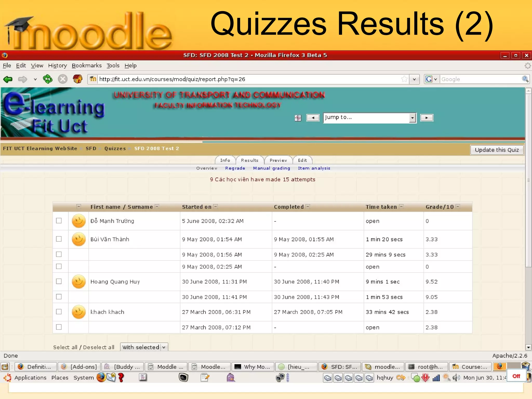
Task: Open the View menu
Action: click(37, 65)
